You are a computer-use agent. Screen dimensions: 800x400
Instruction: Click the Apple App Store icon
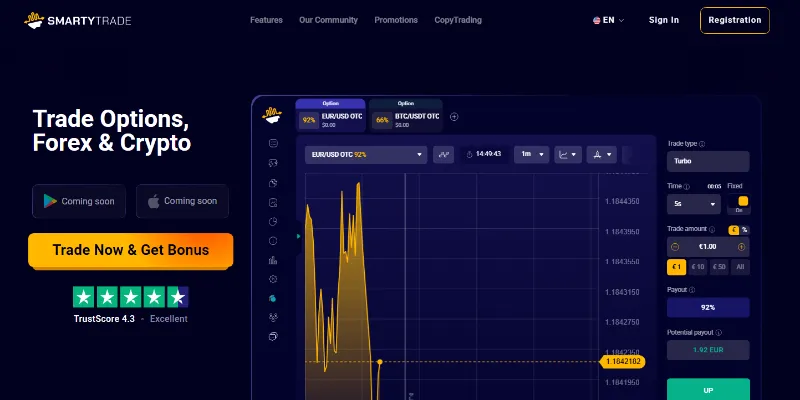coord(153,201)
